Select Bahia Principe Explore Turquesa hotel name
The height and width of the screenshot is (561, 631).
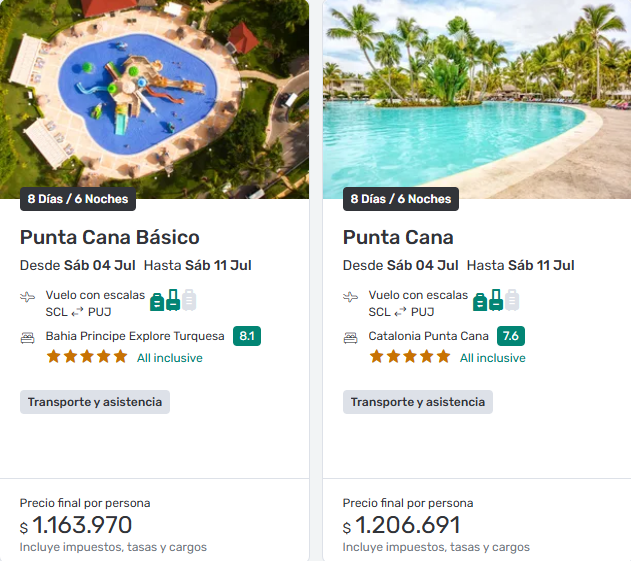click(x=135, y=336)
